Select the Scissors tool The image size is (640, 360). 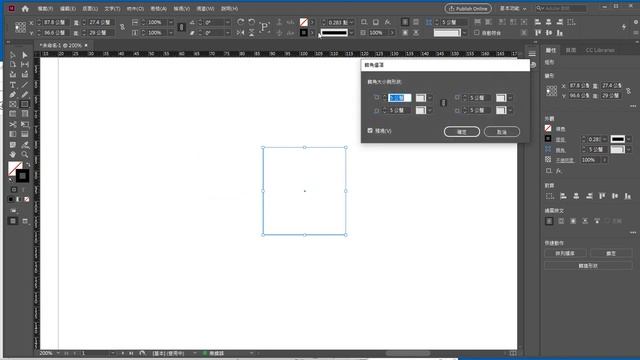coord(13,124)
